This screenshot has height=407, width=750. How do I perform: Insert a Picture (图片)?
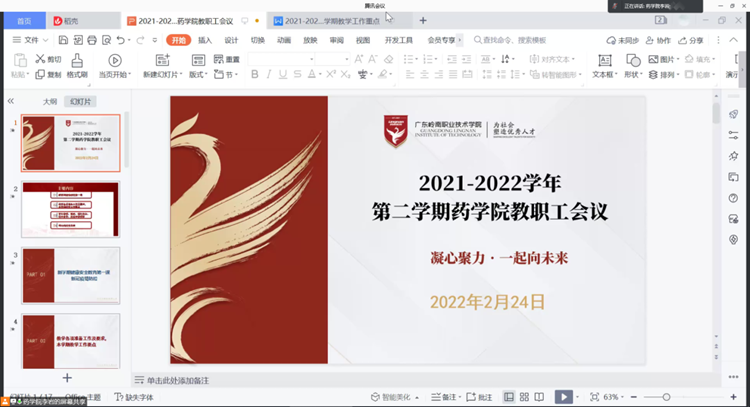point(663,59)
